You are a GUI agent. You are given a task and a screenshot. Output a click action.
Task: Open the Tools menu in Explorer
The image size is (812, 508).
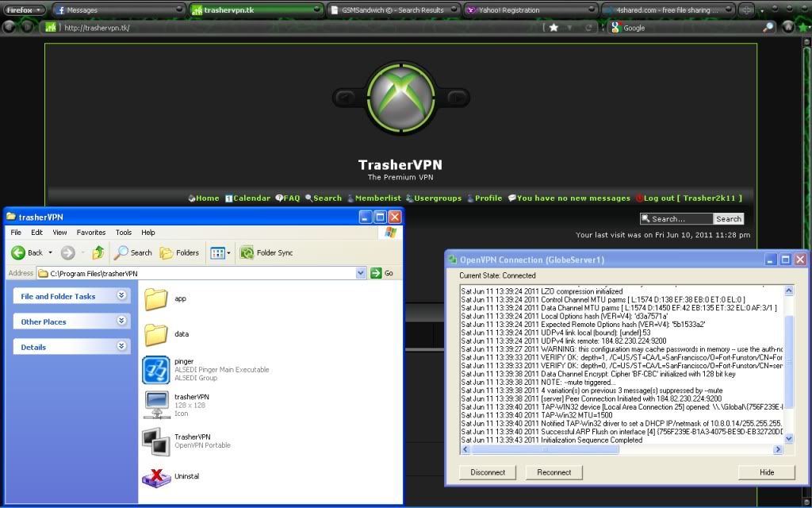[123, 233]
